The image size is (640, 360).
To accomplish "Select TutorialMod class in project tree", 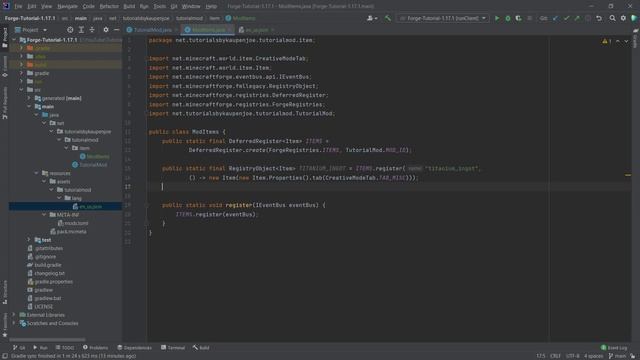I will 90,165.
